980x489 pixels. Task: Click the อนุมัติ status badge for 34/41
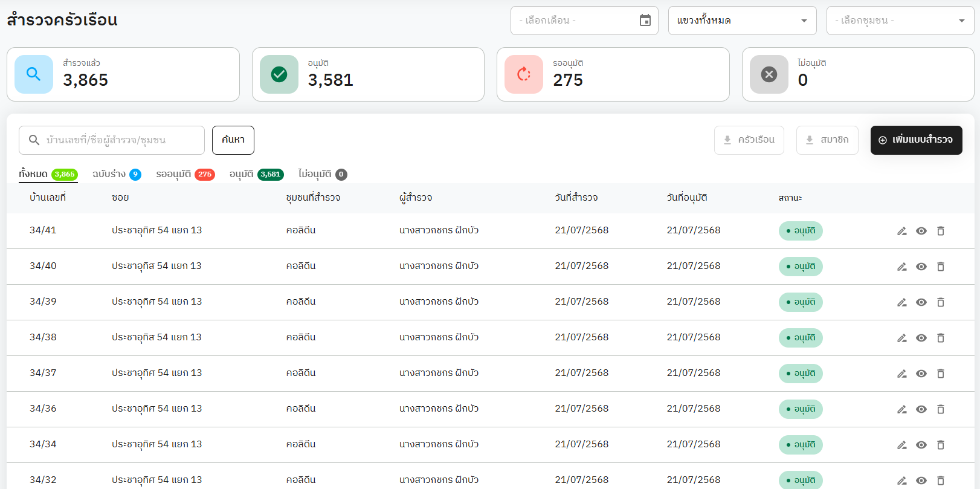click(801, 231)
